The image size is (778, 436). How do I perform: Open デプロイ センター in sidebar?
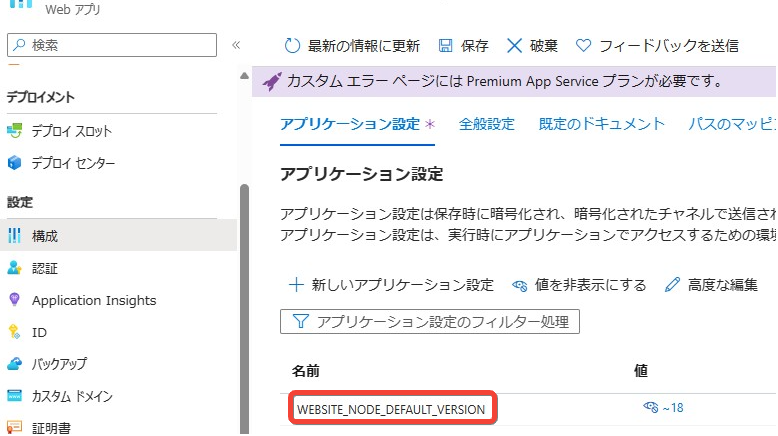[73, 163]
